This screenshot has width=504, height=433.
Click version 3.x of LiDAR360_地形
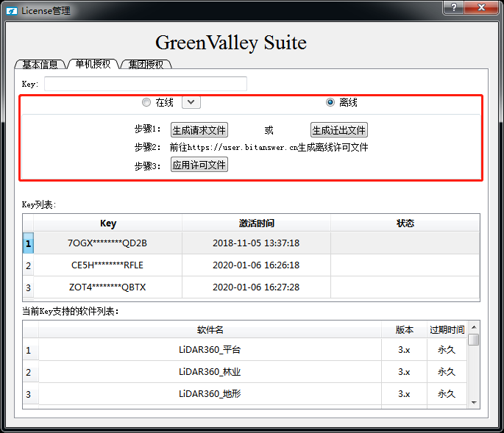404,394
